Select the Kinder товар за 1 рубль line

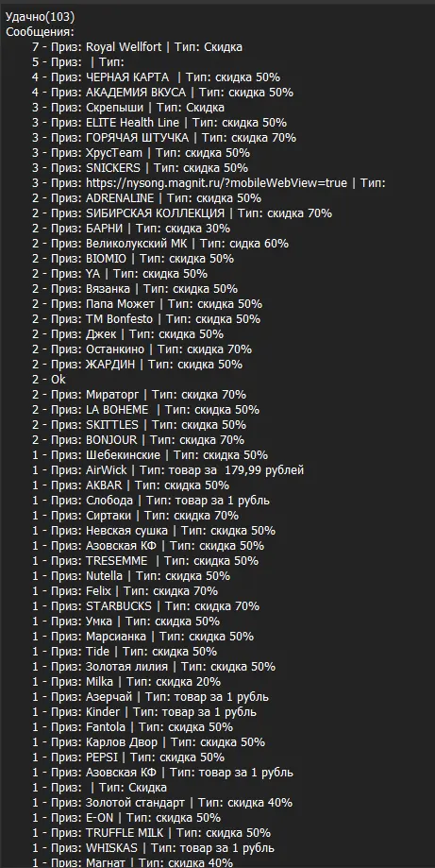(144, 712)
